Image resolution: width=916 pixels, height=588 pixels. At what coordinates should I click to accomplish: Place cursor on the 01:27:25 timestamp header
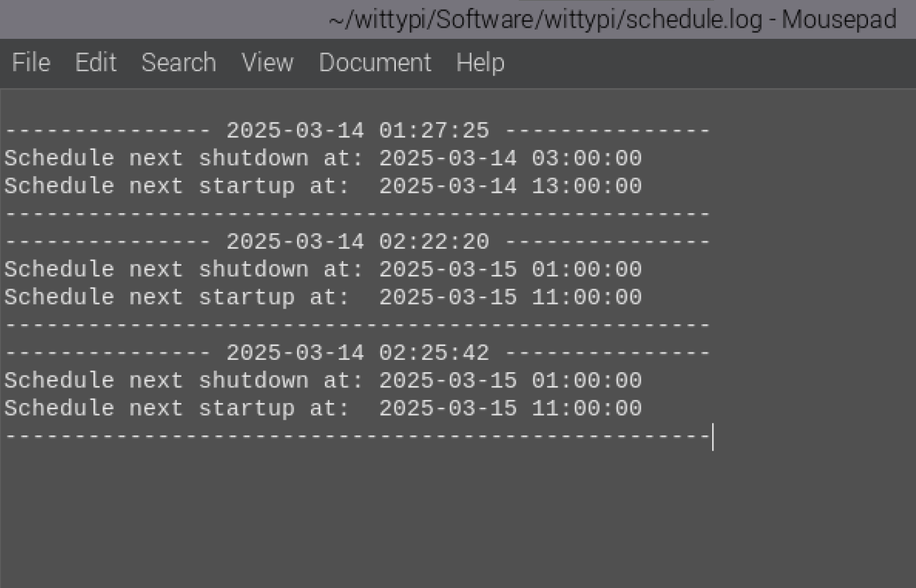click(434, 130)
